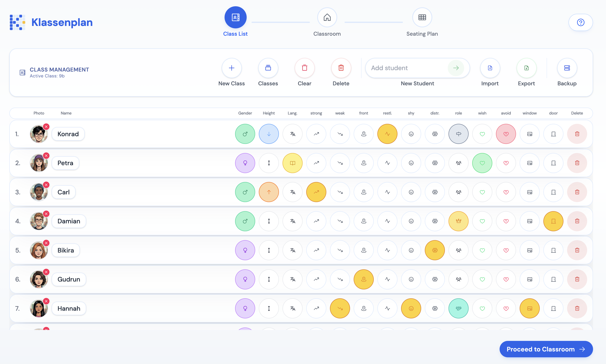Viewport: 606px width, 364px height.
Task: Toggle Konrad's restless attribute off
Action: tap(387, 134)
